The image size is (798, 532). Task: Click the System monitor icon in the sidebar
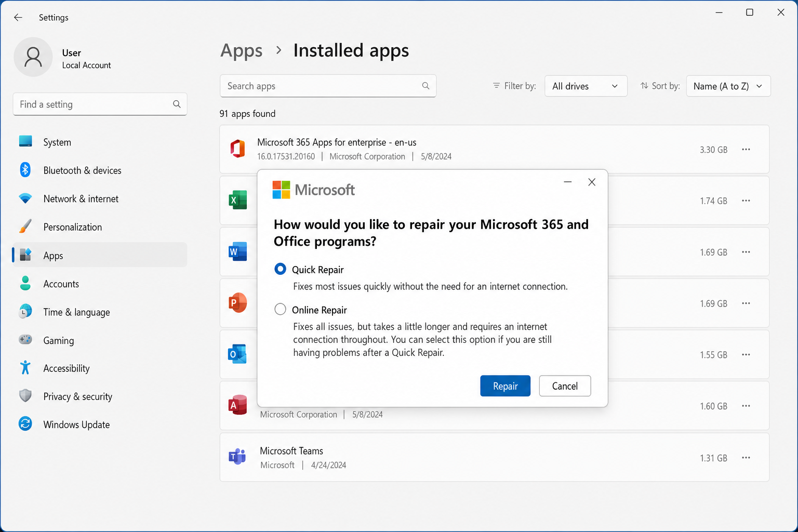[x=25, y=141]
